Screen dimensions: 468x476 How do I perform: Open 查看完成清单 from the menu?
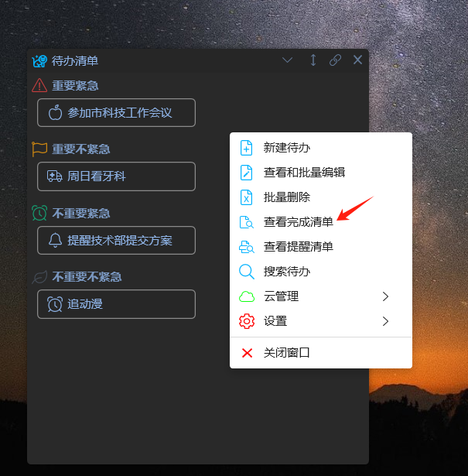(x=320, y=222)
